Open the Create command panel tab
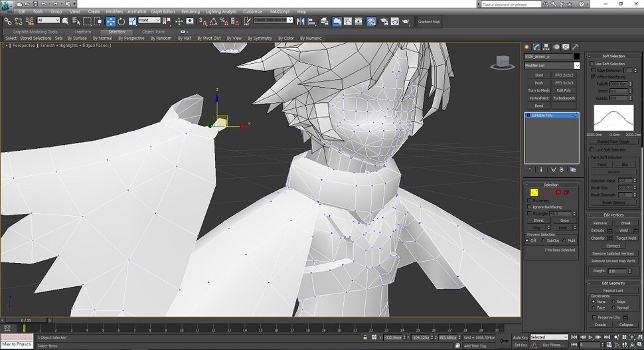This screenshot has height=350, width=644. coord(527,47)
